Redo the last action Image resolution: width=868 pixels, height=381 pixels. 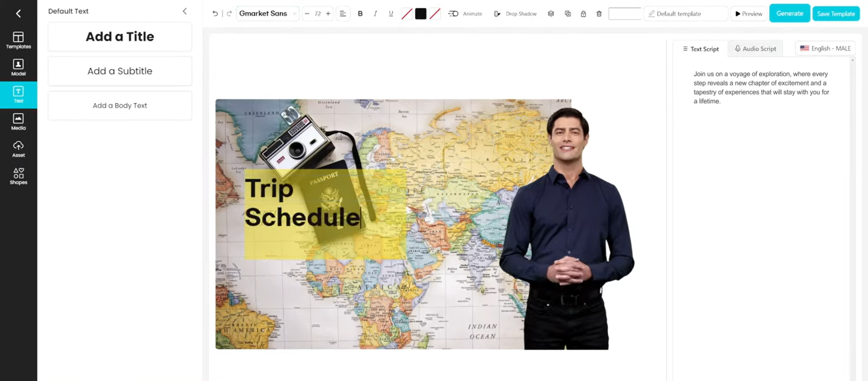(229, 14)
